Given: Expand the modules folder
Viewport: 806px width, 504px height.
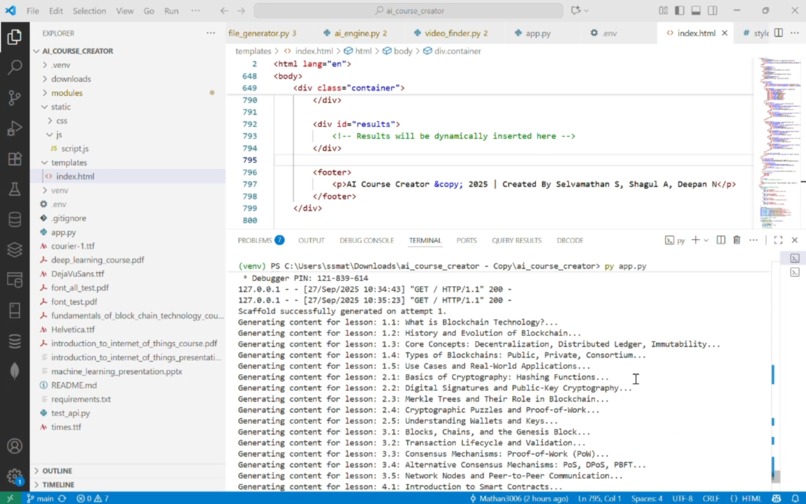Looking at the screenshot, I should [67, 93].
